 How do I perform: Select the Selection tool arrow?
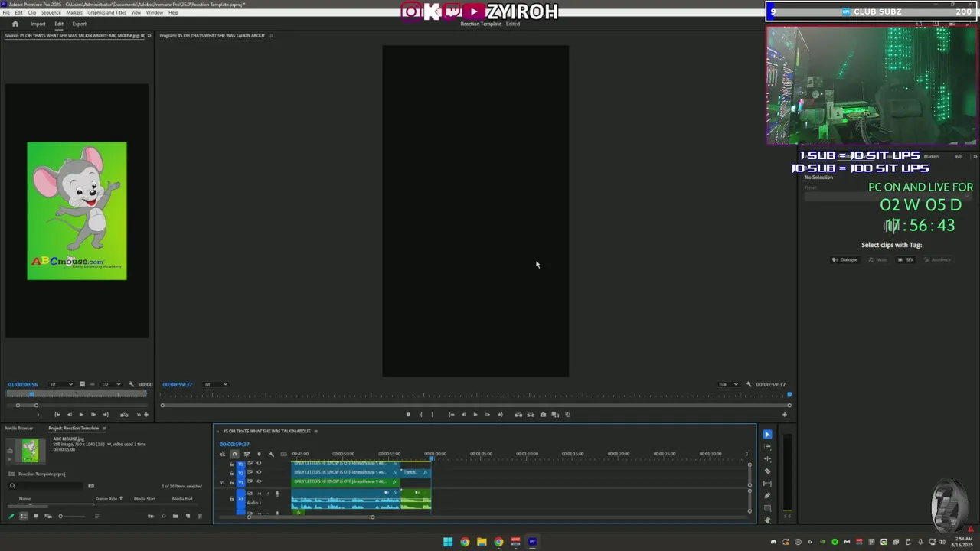767,435
